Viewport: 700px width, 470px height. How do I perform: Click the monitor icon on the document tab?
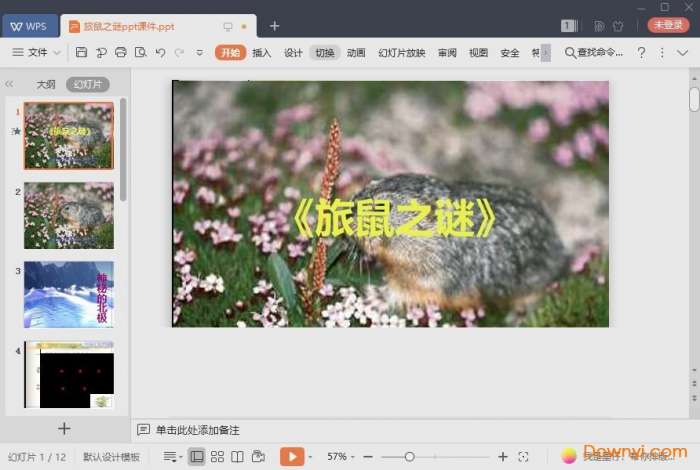coord(228,26)
